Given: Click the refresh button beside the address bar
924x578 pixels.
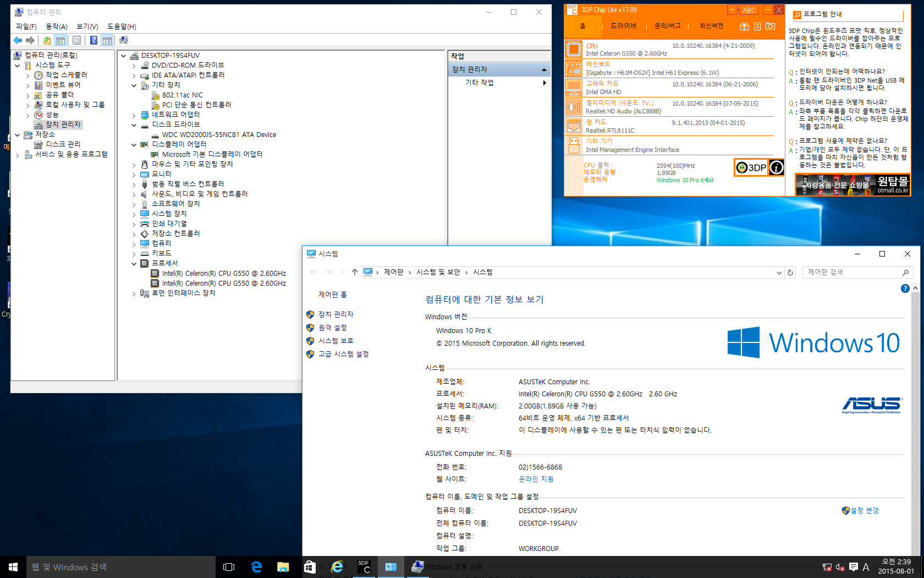Looking at the screenshot, I should click(790, 272).
